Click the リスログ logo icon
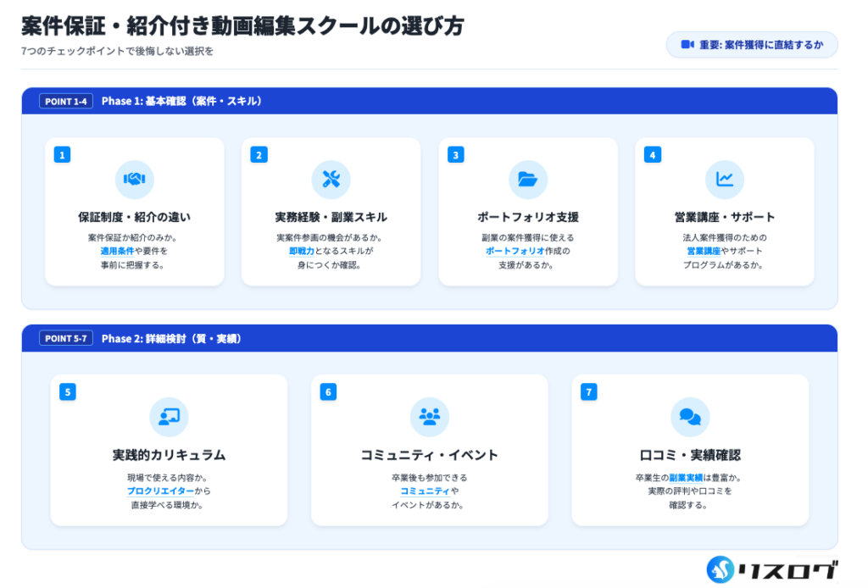The width and height of the screenshot is (868, 588). [x=721, y=569]
